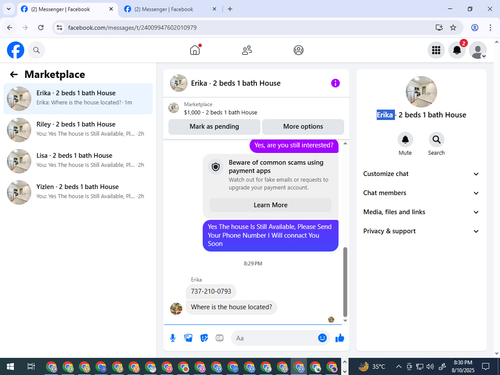500x375 pixels.
Task: Click the address bar URL
Action: pos(132,27)
